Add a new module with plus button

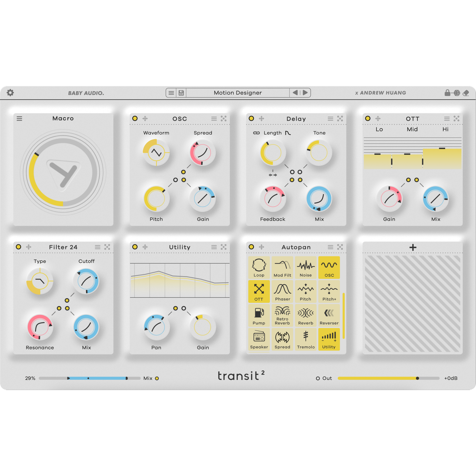coord(413,247)
